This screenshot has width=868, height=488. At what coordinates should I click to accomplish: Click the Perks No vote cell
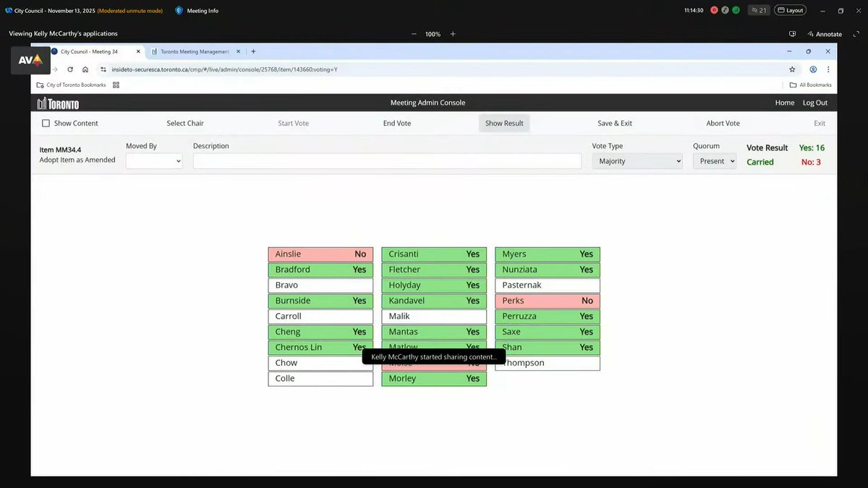point(548,301)
